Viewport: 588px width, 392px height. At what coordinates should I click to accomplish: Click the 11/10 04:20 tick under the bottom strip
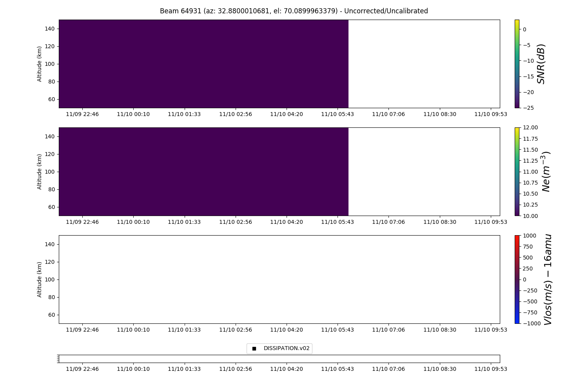pos(287,369)
